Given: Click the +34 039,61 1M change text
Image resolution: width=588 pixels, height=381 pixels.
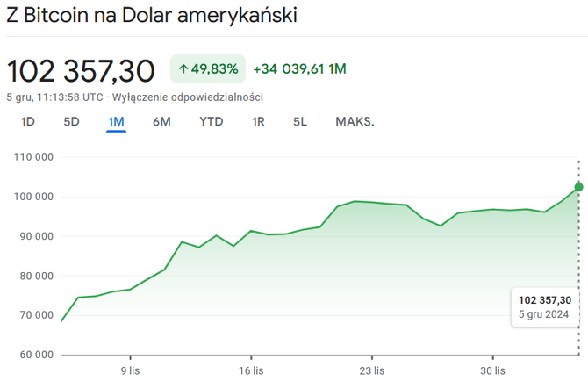Looking at the screenshot, I should 300,68.
